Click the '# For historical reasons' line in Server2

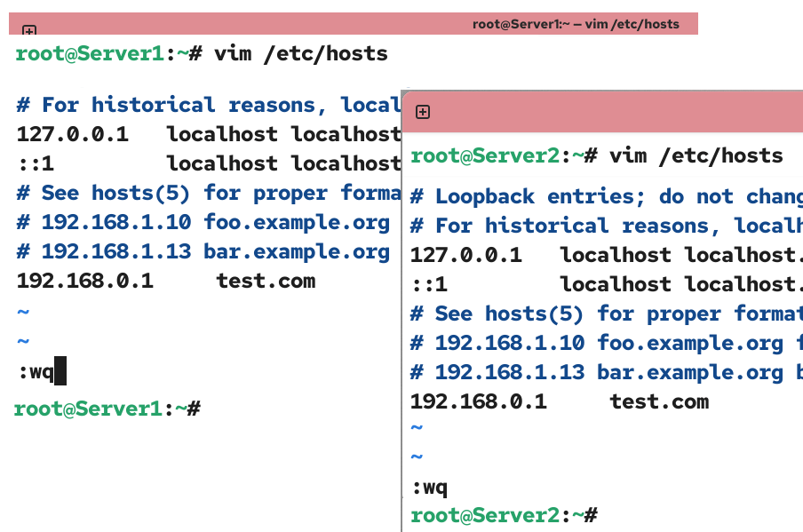point(607,226)
